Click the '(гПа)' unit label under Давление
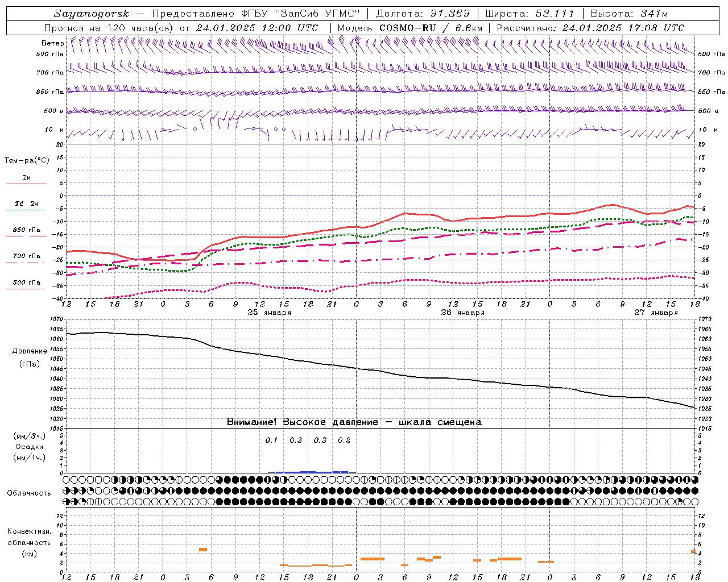Viewport: 728px width, 582px height. [30, 364]
